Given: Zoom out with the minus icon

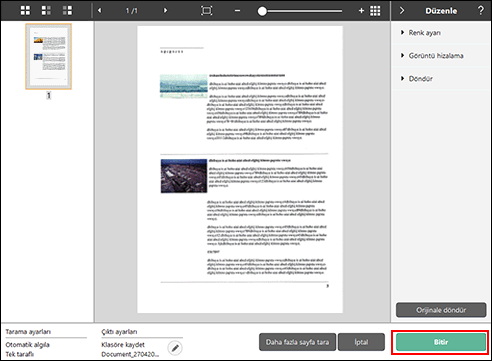Looking at the screenshot, I should [x=237, y=11].
